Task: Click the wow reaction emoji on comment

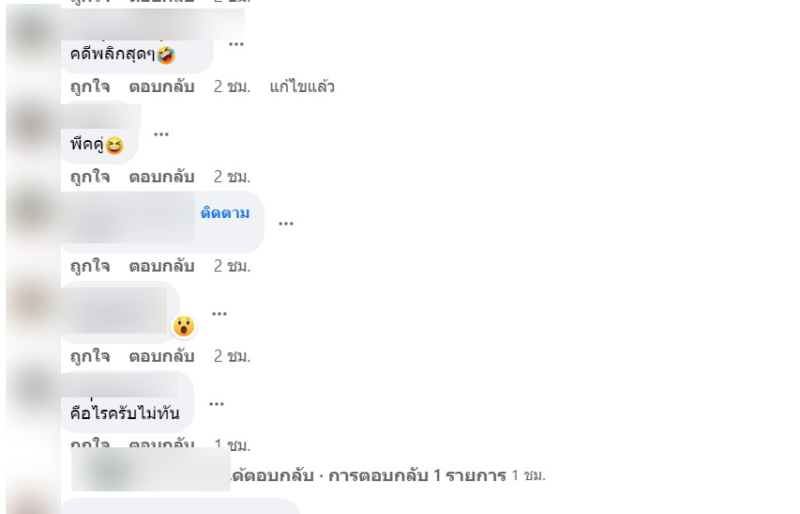Action: (x=184, y=326)
